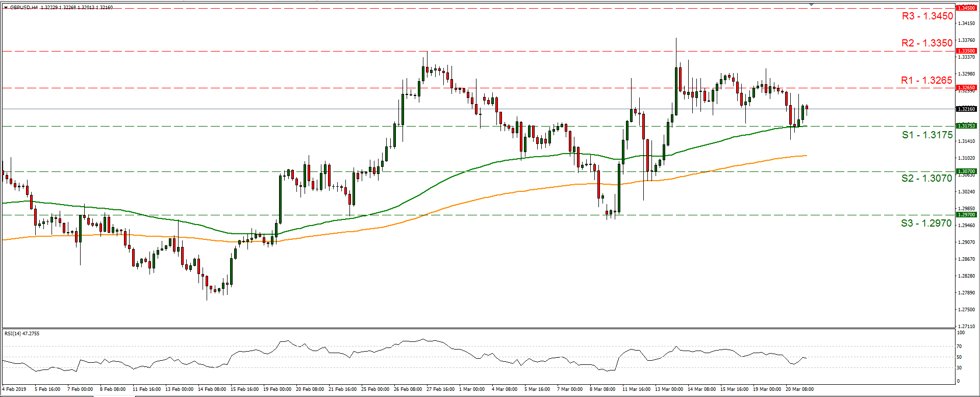The width and height of the screenshot is (980, 397).
Task: Click the 11 Feb 16:00 time label
Action: [147, 389]
